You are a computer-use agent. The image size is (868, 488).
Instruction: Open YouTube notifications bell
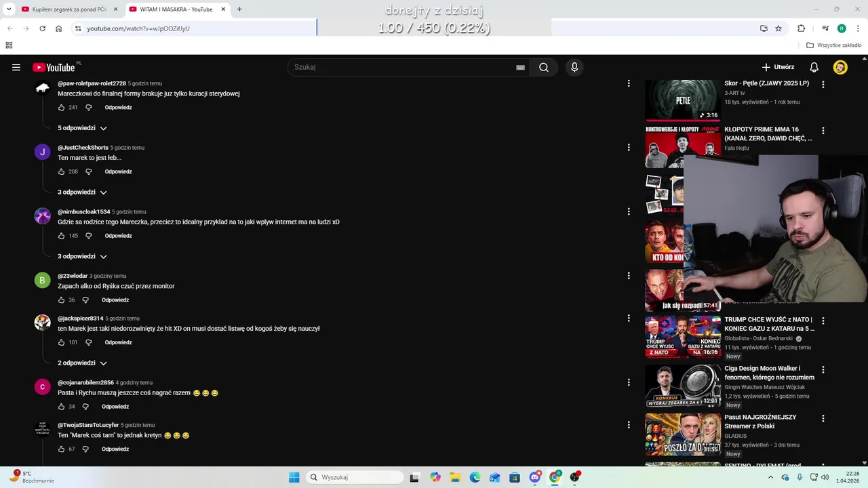[x=814, y=67]
